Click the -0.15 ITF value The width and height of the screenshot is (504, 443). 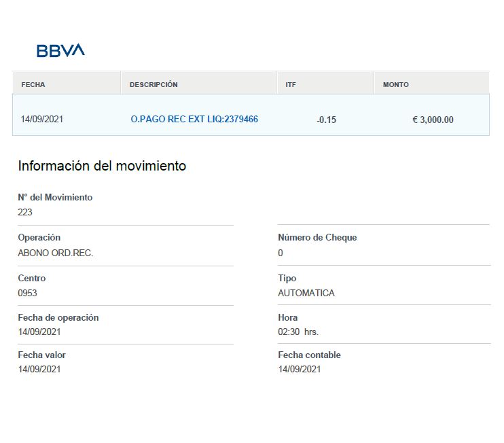click(326, 120)
